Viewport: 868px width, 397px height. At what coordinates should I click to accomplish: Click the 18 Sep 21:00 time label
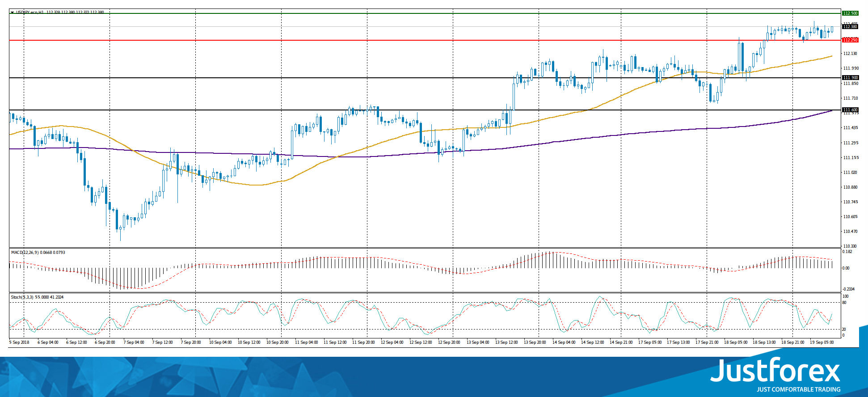coord(792,342)
